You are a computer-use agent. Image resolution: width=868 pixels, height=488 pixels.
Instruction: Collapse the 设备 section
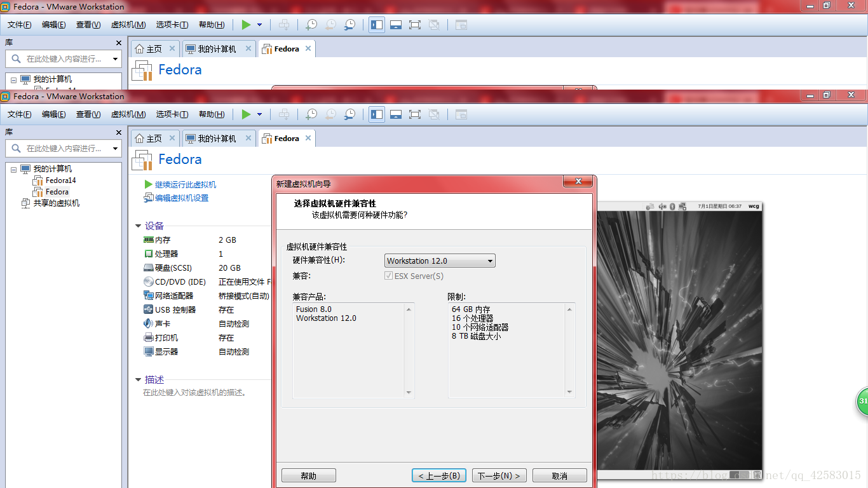(x=139, y=226)
